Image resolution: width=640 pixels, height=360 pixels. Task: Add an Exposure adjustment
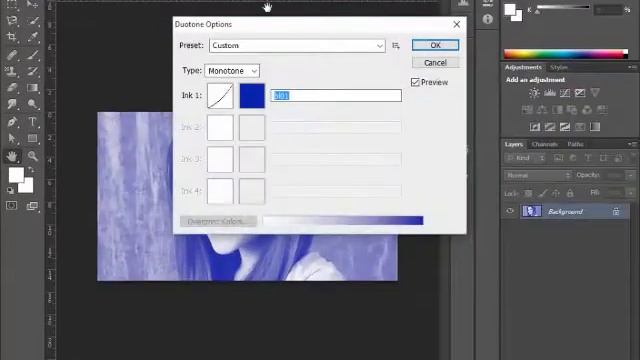point(580,93)
